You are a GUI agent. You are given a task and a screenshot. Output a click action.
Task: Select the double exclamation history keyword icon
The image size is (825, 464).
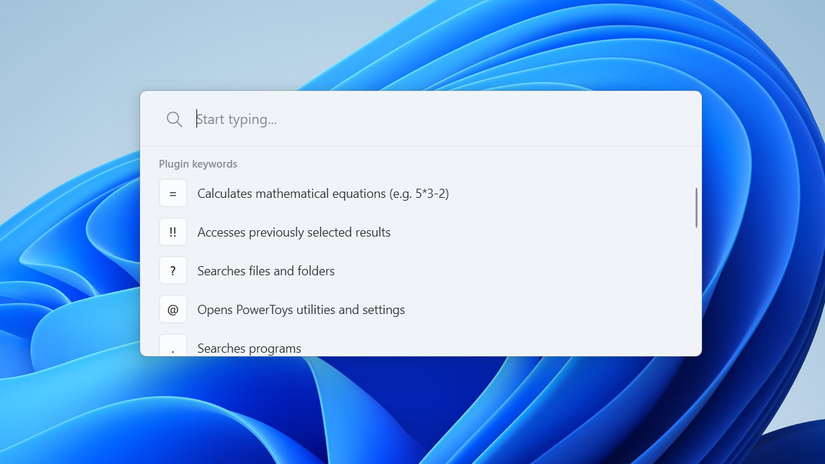pyautogui.click(x=173, y=232)
